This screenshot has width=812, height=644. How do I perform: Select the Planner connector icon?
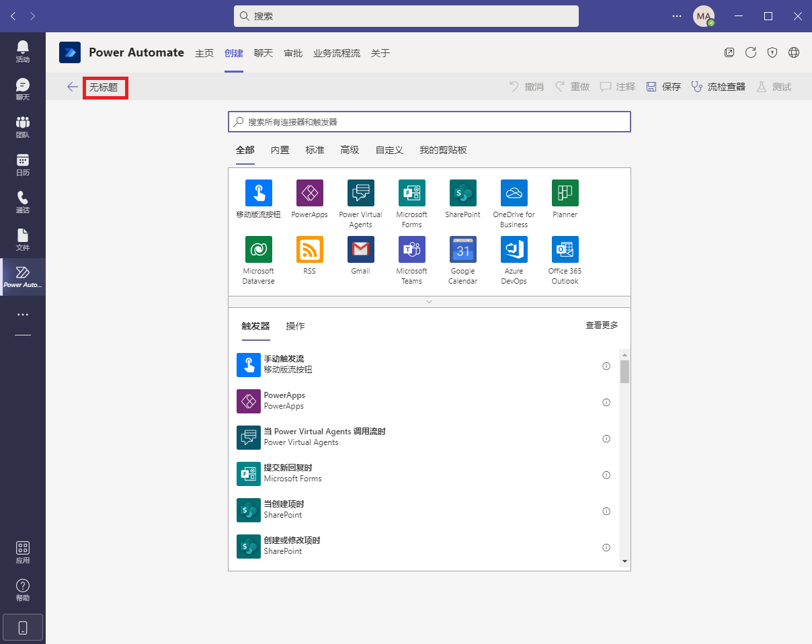coord(565,193)
